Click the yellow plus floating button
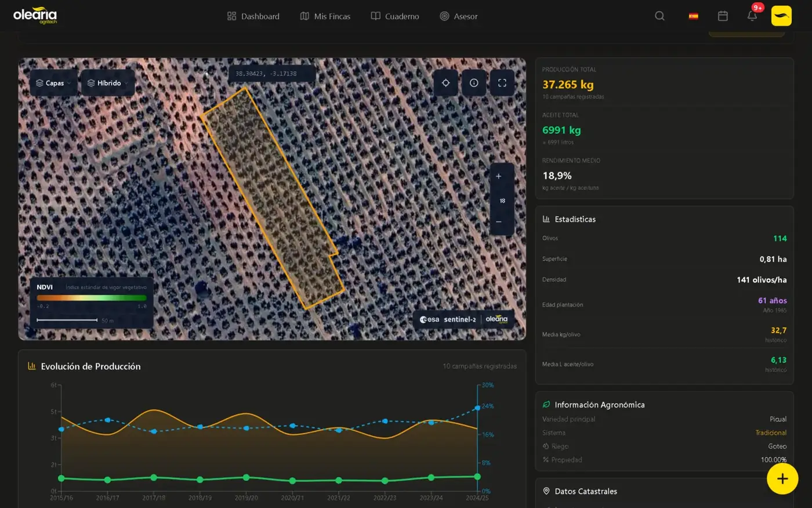Screen dimensions: 812x508 (782, 479)
